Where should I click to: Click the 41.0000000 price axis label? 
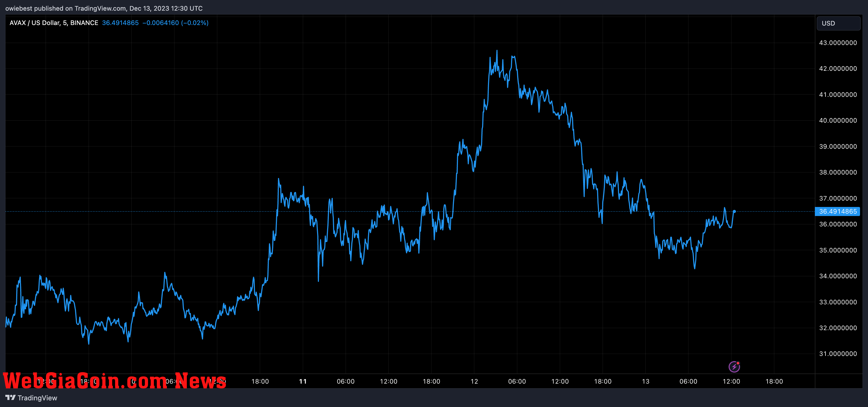(838, 95)
